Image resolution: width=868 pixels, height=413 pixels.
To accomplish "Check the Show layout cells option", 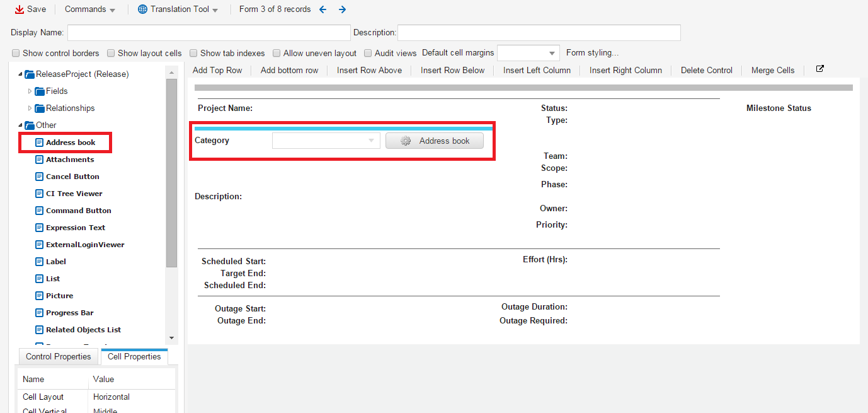I will [110, 53].
